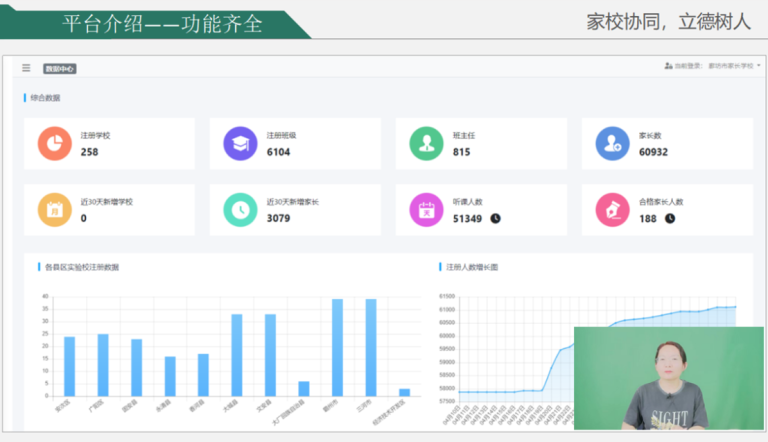Image resolution: width=768 pixels, height=442 pixels.
Task: Click the 注册班级 graduation cap icon
Action: click(240, 144)
